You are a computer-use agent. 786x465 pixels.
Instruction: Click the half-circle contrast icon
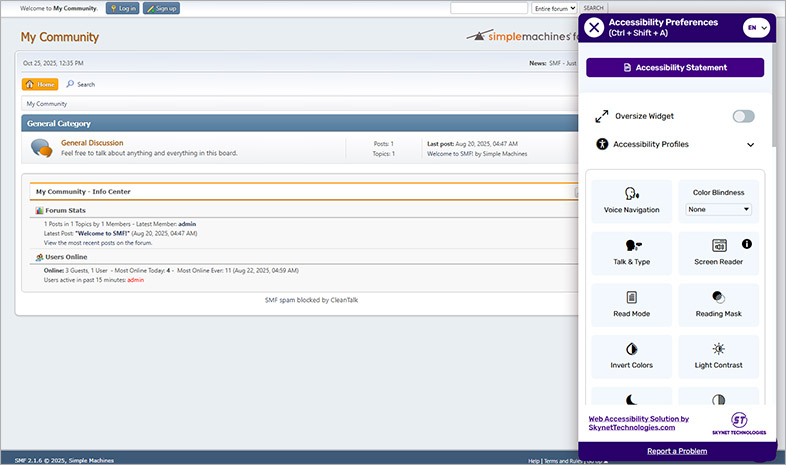[718, 399]
